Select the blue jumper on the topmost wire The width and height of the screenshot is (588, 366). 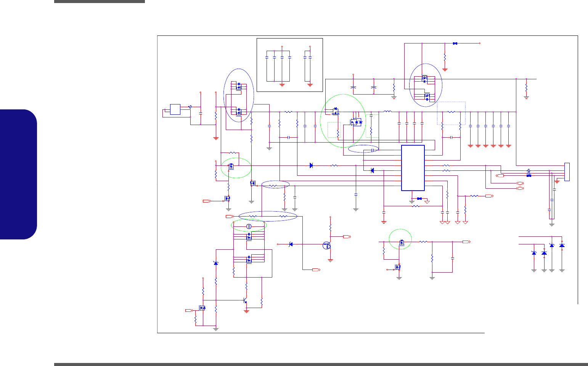pyautogui.click(x=455, y=43)
